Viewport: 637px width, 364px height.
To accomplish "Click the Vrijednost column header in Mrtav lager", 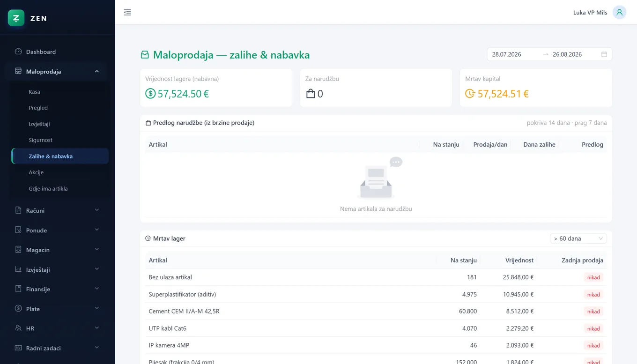I will (x=519, y=260).
